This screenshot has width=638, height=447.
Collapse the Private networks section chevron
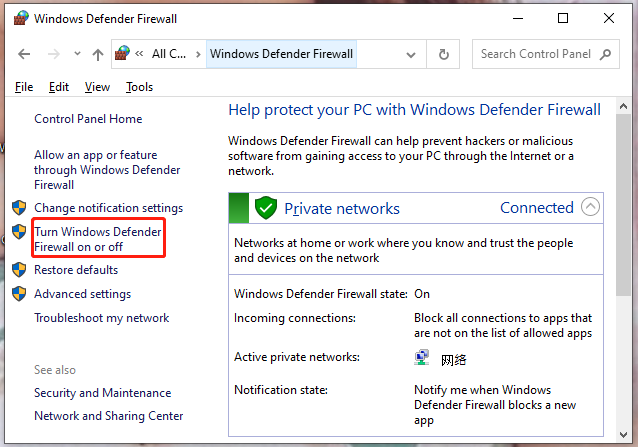590,208
